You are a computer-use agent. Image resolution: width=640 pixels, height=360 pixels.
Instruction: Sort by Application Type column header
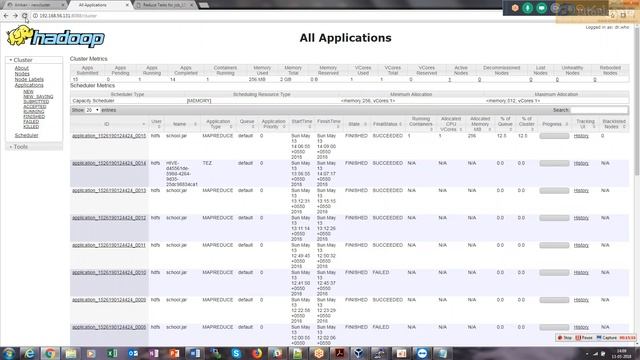[x=218, y=124]
